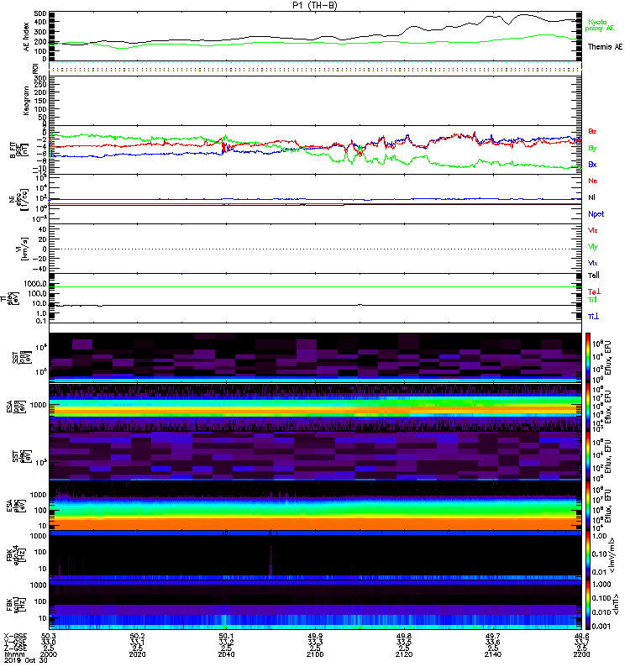The height and width of the screenshot is (672, 630).
Task: Click the "2000" time tick label
Action: coord(49,654)
